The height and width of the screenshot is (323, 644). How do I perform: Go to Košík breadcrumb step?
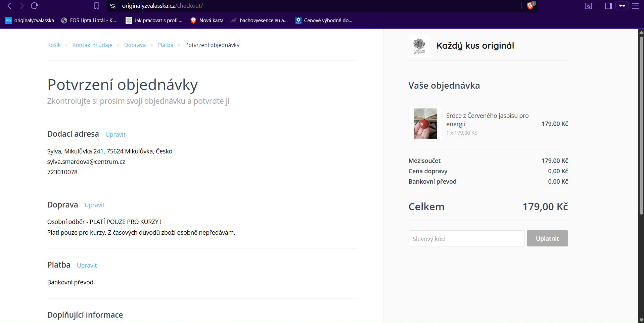pos(54,45)
